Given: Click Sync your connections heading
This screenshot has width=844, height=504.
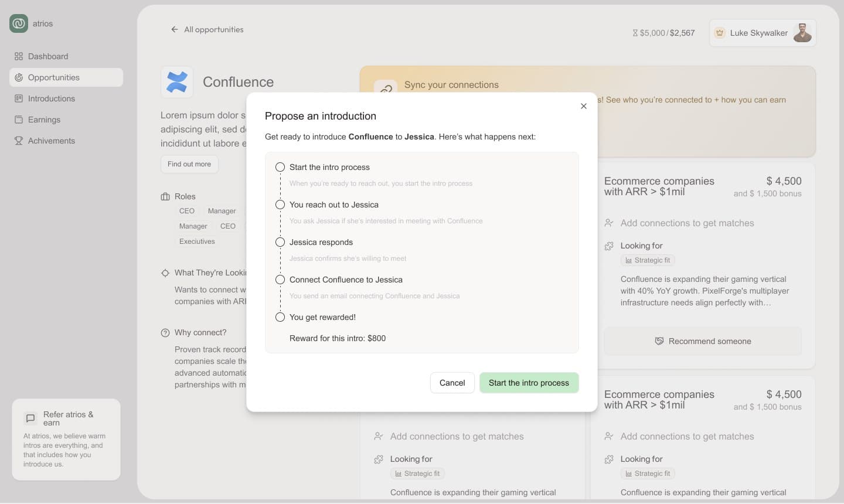Looking at the screenshot, I should 451,85.
